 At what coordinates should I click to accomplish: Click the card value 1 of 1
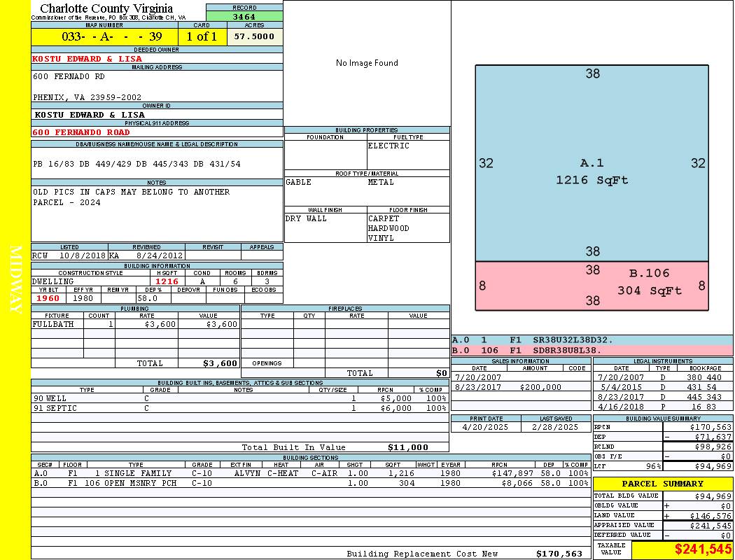(202, 36)
